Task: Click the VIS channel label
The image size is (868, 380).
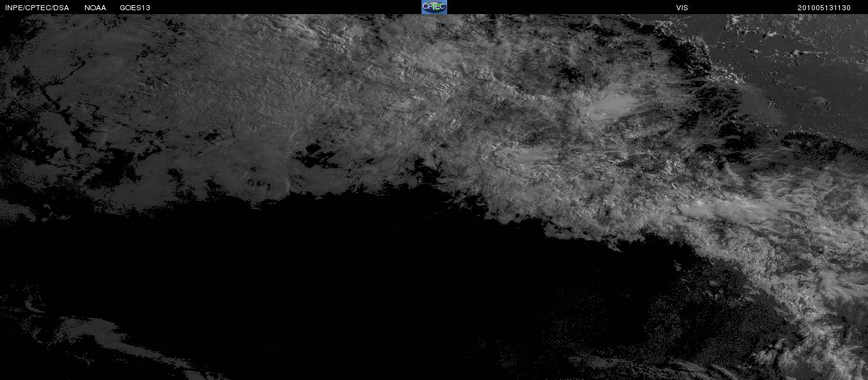Action: coord(682,8)
